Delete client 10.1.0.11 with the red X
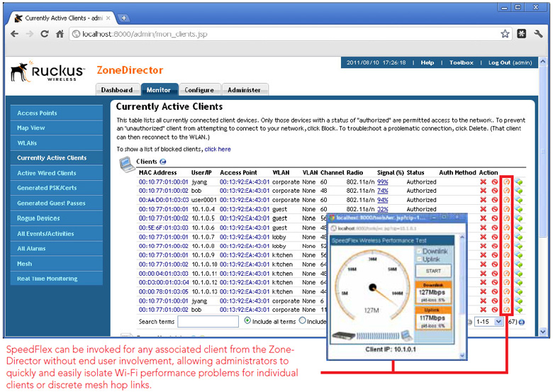Screen dimensions: 553x392 click(x=484, y=274)
